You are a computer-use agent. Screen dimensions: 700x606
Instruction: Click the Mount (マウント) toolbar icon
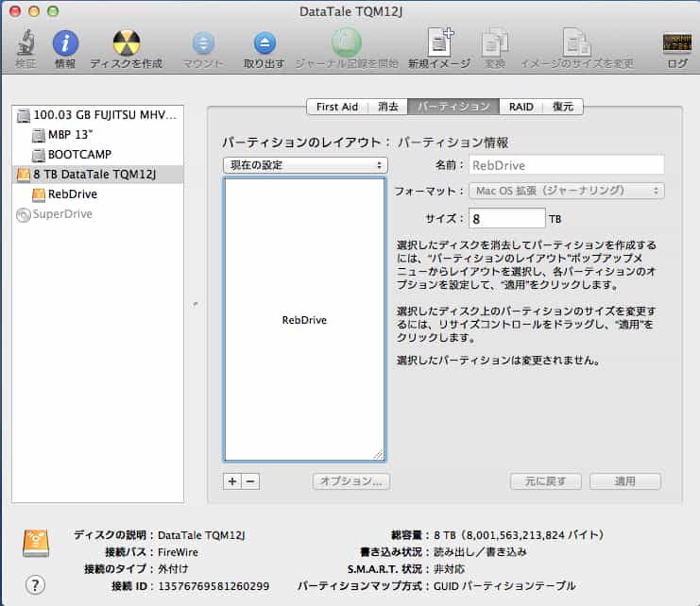203,43
